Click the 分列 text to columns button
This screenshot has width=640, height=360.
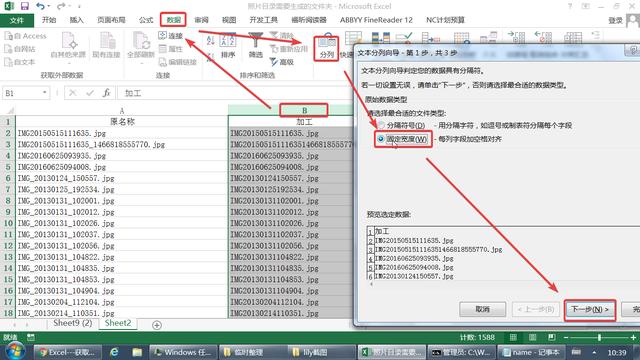pos(327,48)
